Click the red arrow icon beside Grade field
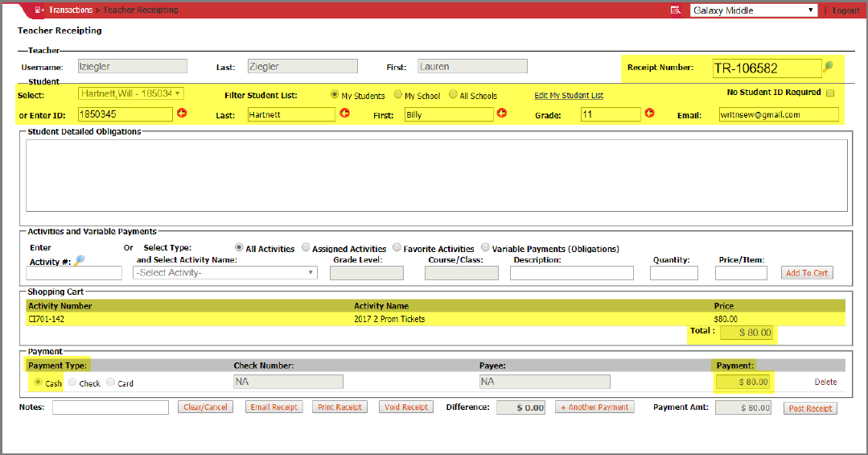Screen dimensions: 868x455 tap(649, 113)
